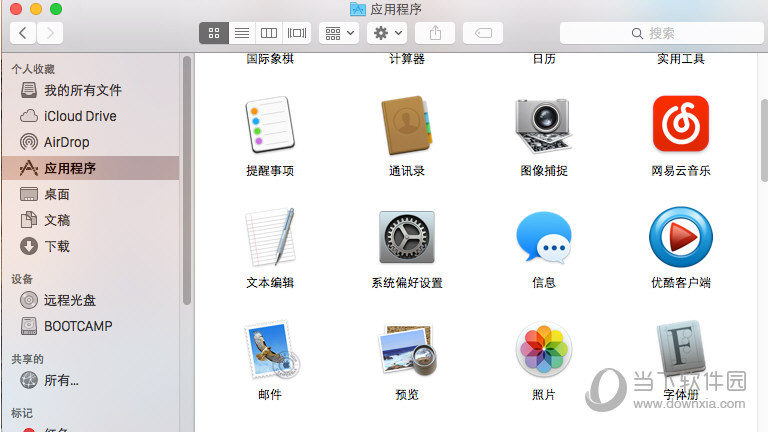This screenshot has width=770, height=433.
Task: Open the 信息 Messages app icon
Action: (x=544, y=237)
